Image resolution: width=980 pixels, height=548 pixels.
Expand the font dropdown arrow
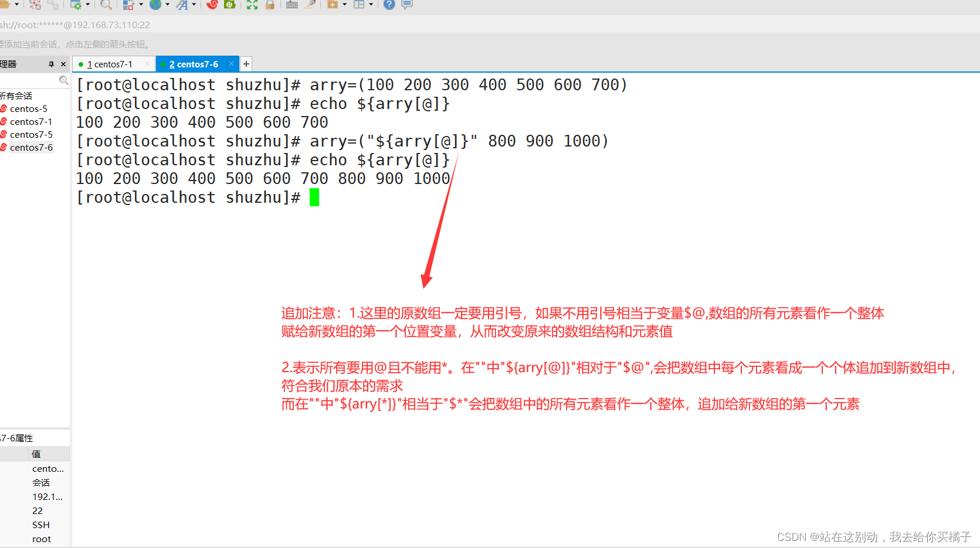(194, 5)
